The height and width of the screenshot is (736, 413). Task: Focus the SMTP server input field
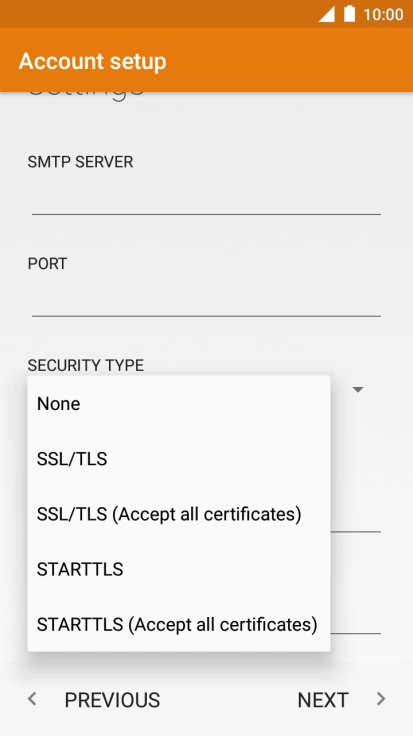[x=206, y=199]
